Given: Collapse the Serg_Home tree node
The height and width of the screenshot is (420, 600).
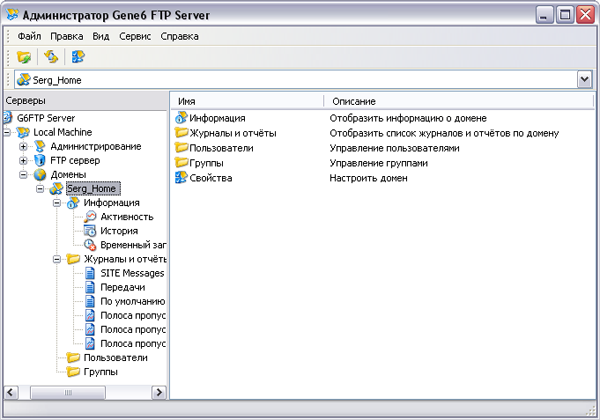Looking at the screenshot, I should pyautogui.click(x=40, y=189).
